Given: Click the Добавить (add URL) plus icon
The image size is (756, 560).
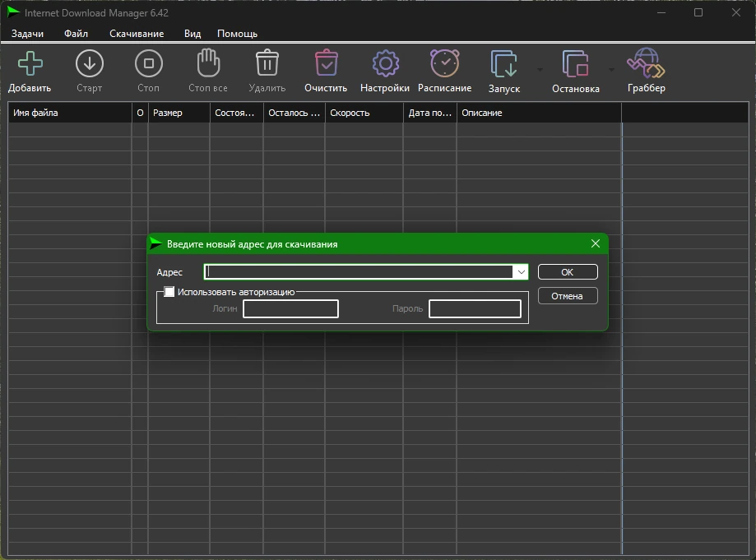Looking at the screenshot, I should coord(30,63).
